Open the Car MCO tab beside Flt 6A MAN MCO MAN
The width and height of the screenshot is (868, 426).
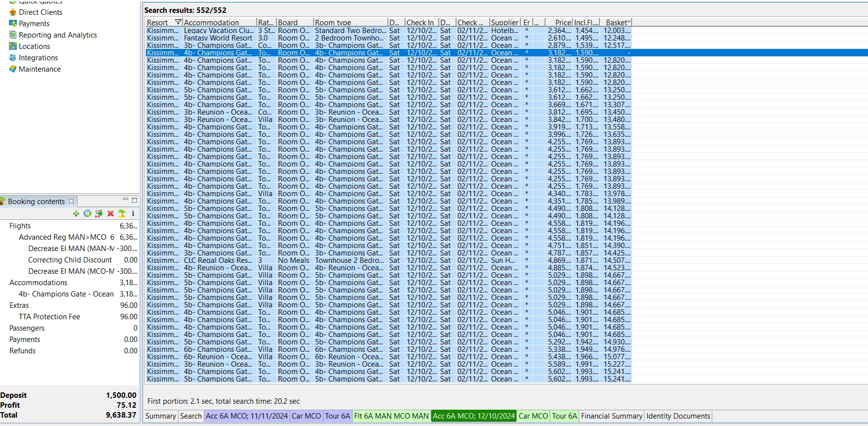pyautogui.click(x=533, y=416)
